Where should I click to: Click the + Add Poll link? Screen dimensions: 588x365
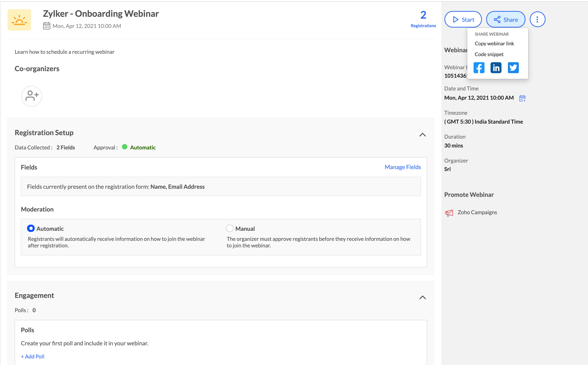[33, 356]
